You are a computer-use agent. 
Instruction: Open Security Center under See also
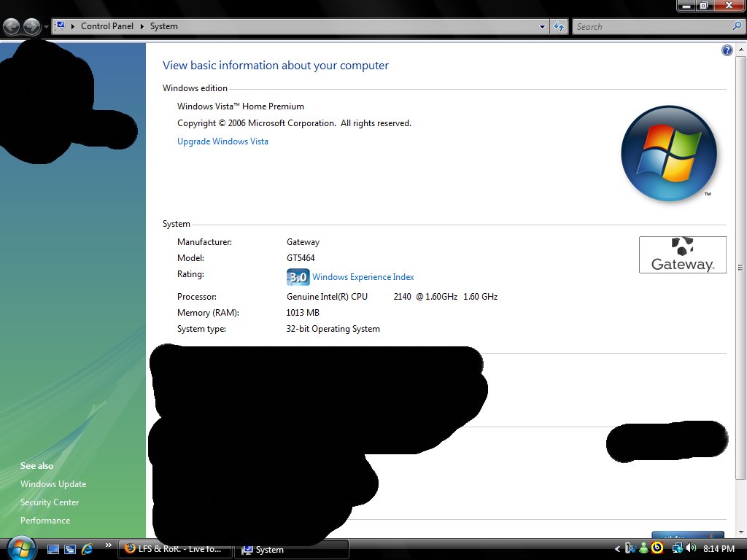click(x=50, y=502)
